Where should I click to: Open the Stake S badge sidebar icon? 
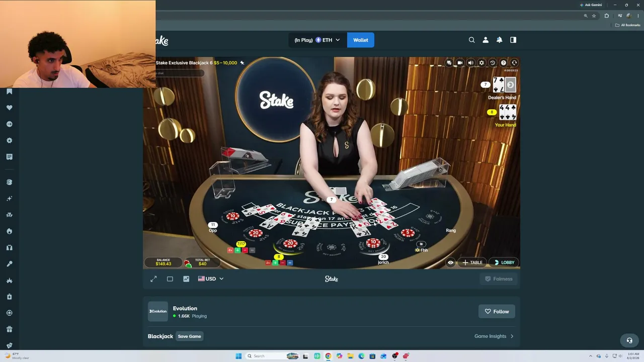9,182
